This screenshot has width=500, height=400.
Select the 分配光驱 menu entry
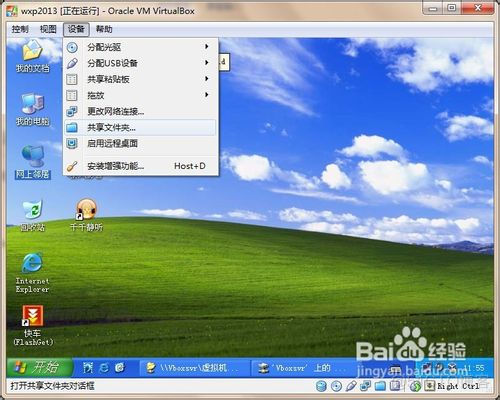[x=140, y=47]
